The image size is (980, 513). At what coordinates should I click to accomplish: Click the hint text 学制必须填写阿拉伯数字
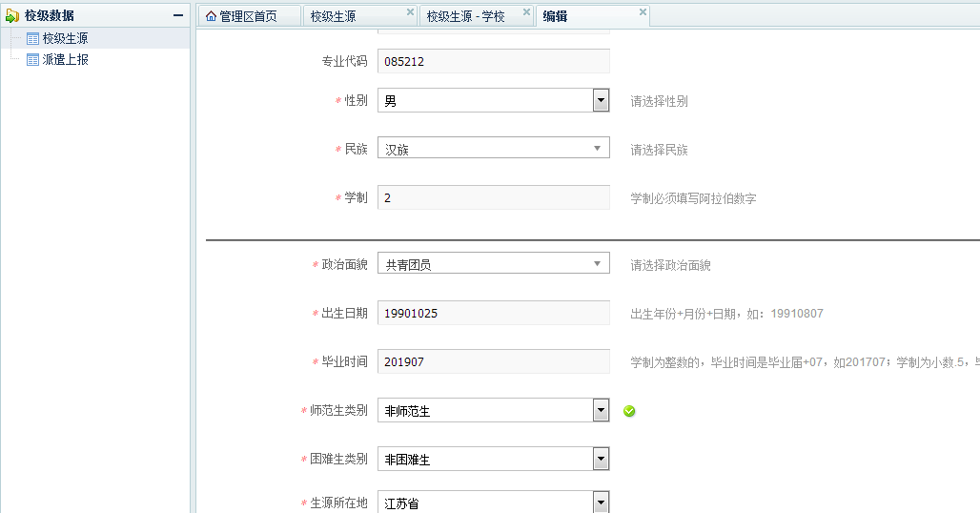click(x=693, y=198)
